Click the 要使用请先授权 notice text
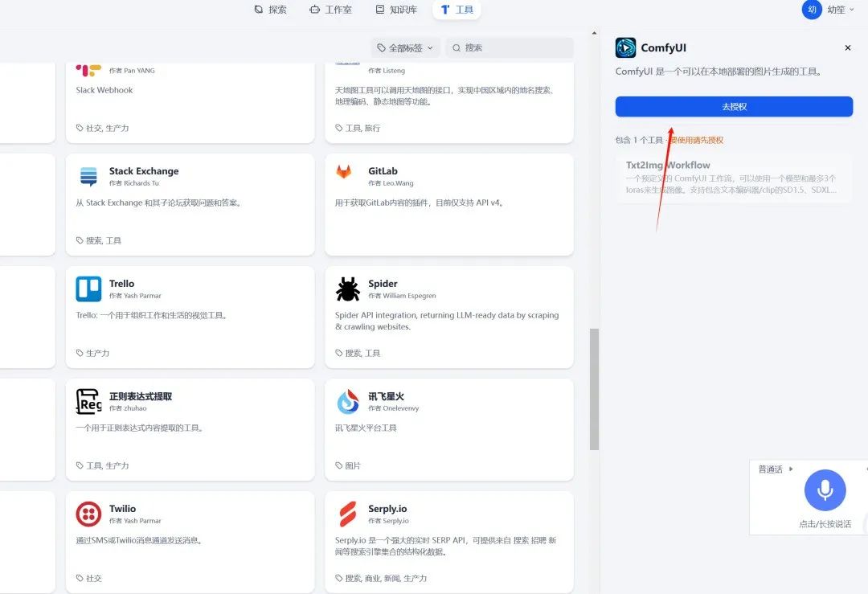 coord(696,140)
